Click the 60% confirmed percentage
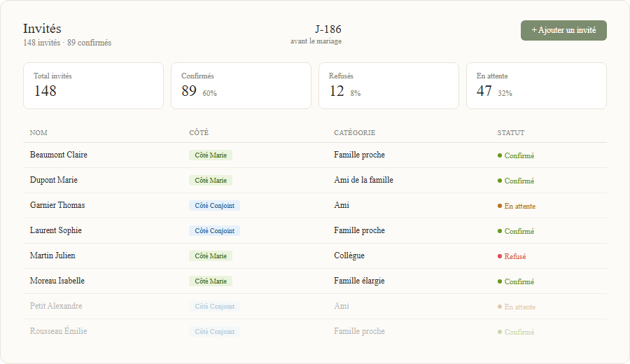This screenshot has width=630, height=364. (210, 93)
